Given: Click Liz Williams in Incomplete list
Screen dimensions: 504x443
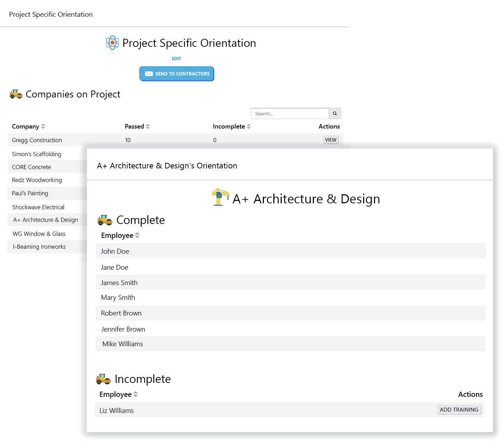Looking at the screenshot, I should click(116, 411).
